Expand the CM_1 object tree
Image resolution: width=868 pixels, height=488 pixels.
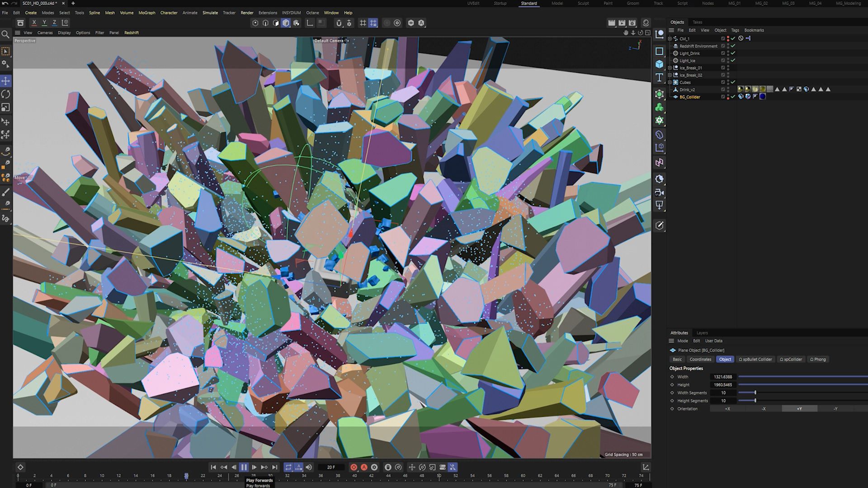670,39
